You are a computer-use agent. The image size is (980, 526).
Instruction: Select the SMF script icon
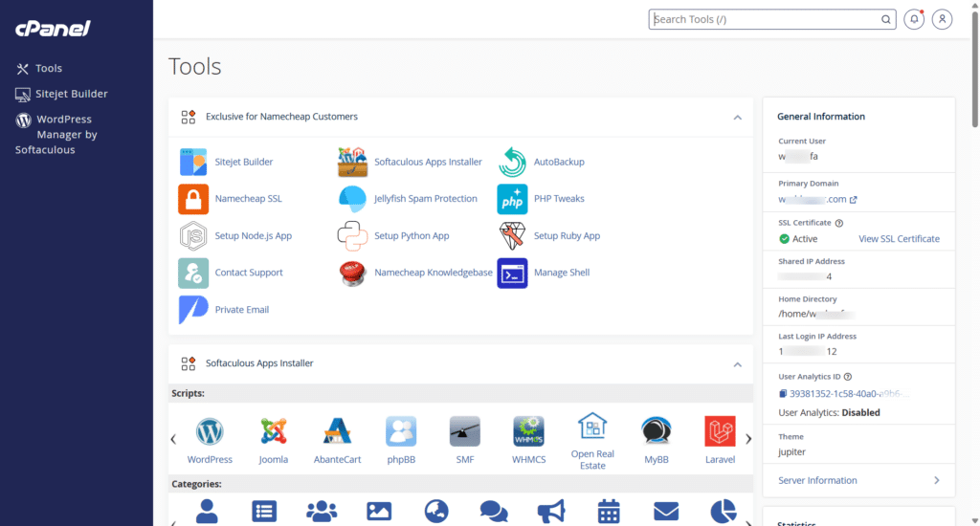464,431
